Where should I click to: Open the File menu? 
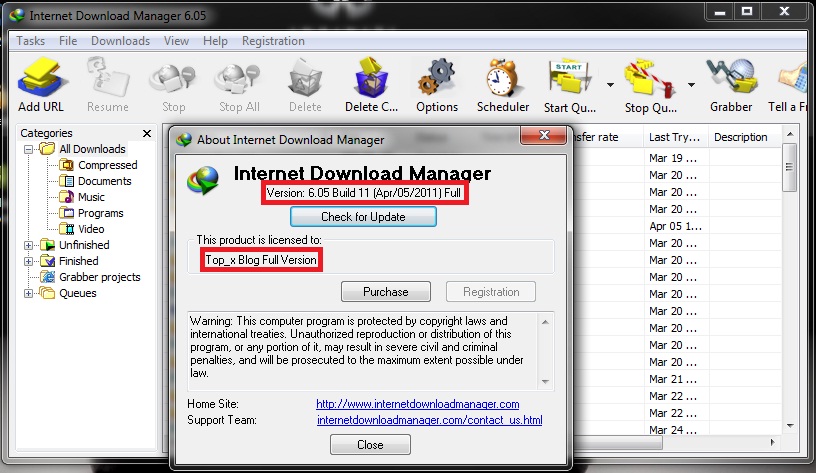(68, 41)
